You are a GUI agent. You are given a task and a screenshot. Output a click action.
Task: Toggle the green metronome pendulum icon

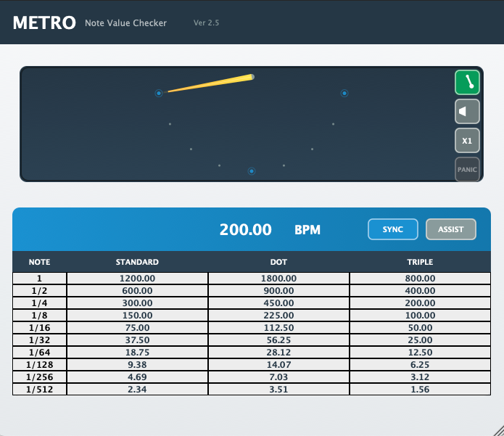click(x=467, y=83)
